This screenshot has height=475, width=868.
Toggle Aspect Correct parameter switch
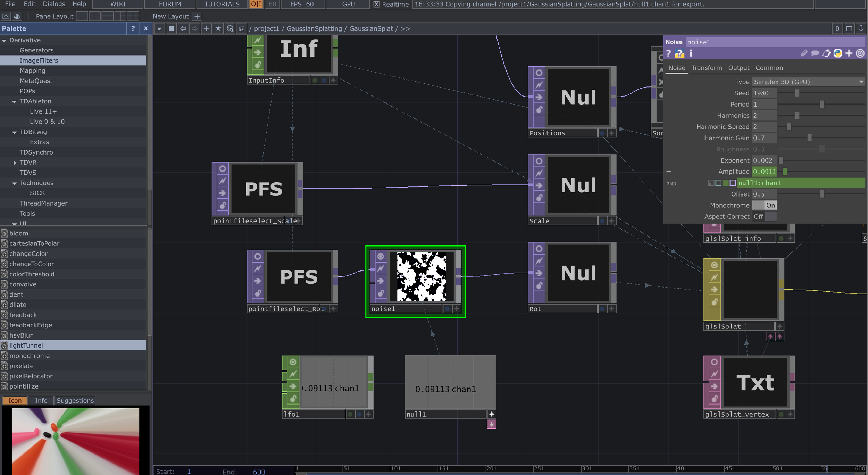764,216
